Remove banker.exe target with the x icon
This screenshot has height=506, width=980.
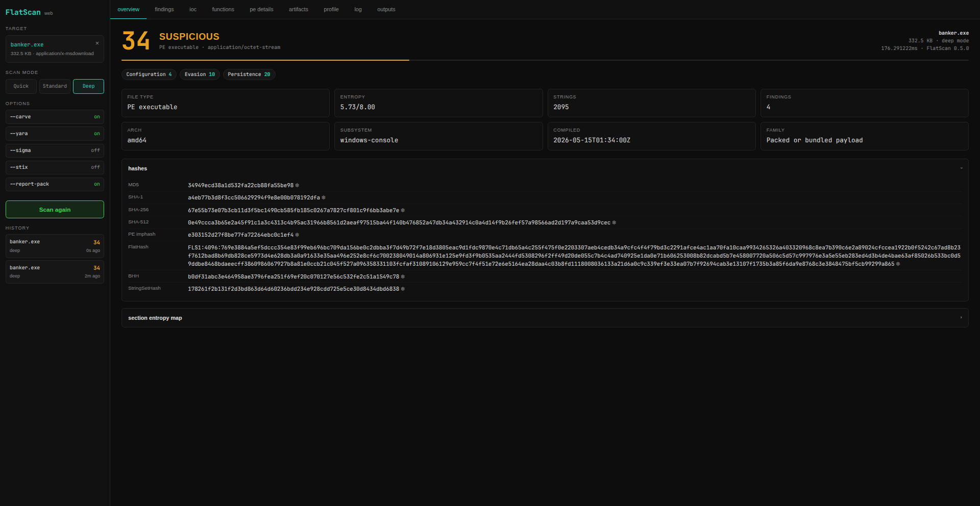tap(97, 43)
